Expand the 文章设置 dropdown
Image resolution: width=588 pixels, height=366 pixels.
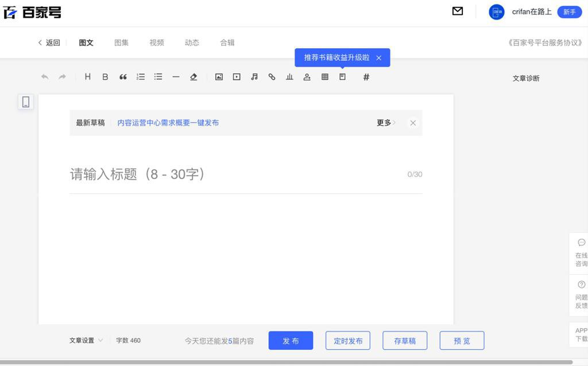[86, 341]
